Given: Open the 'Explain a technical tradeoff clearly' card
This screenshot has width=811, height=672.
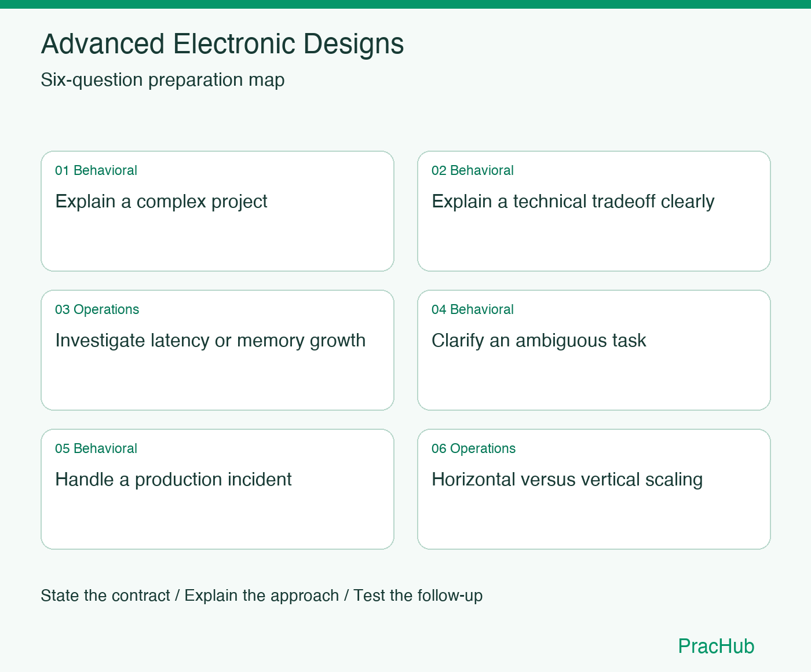Looking at the screenshot, I should tap(594, 211).
